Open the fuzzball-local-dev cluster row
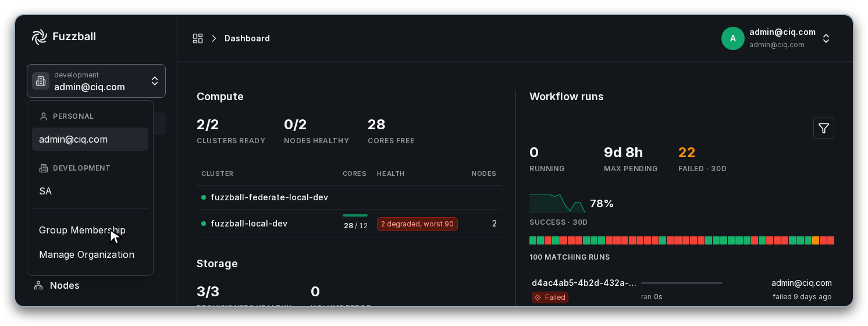The image size is (868, 326). 349,224
